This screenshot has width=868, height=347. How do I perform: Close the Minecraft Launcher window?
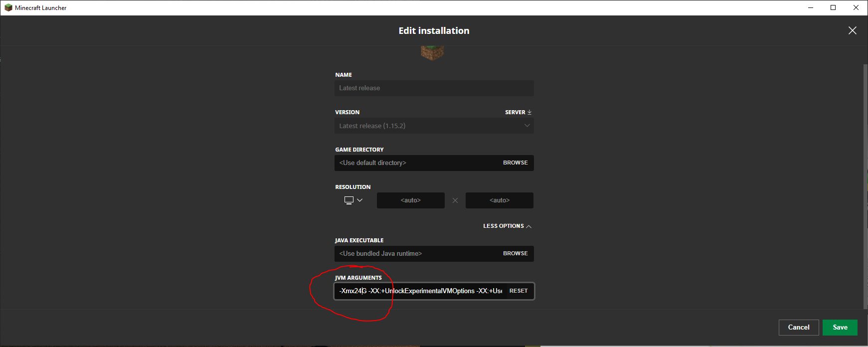point(856,7)
